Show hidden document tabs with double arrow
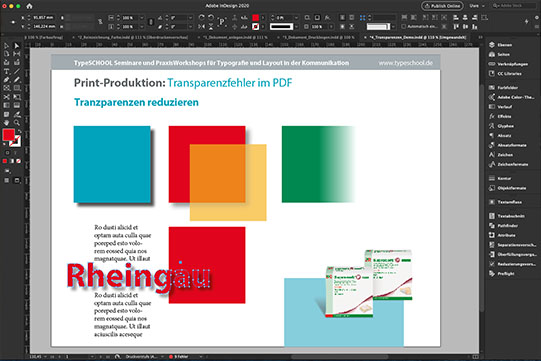Viewport: 541px width, 361px height. (480, 37)
